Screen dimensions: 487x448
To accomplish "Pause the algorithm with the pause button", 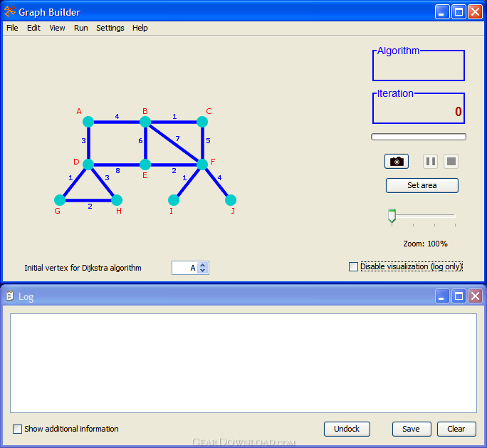I will click(x=430, y=161).
